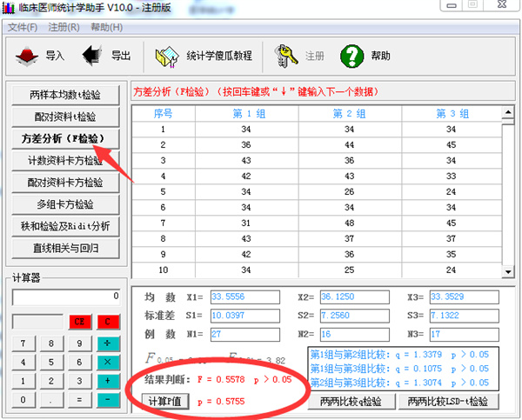Open the 注册(R) menu
The image size is (522, 420).
[64, 27]
